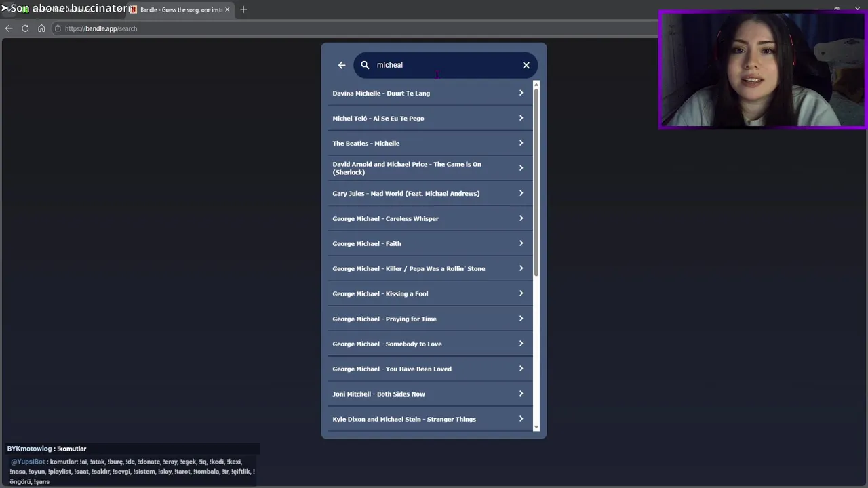Image resolution: width=868 pixels, height=488 pixels.
Task: Choose 'The Beatles - Michelle' from results
Action: (x=430, y=143)
